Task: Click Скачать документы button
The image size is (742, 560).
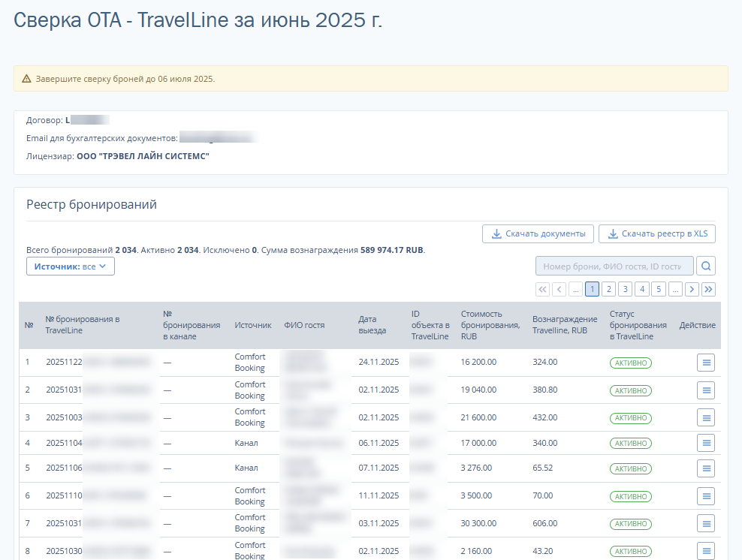Action: pos(538,233)
